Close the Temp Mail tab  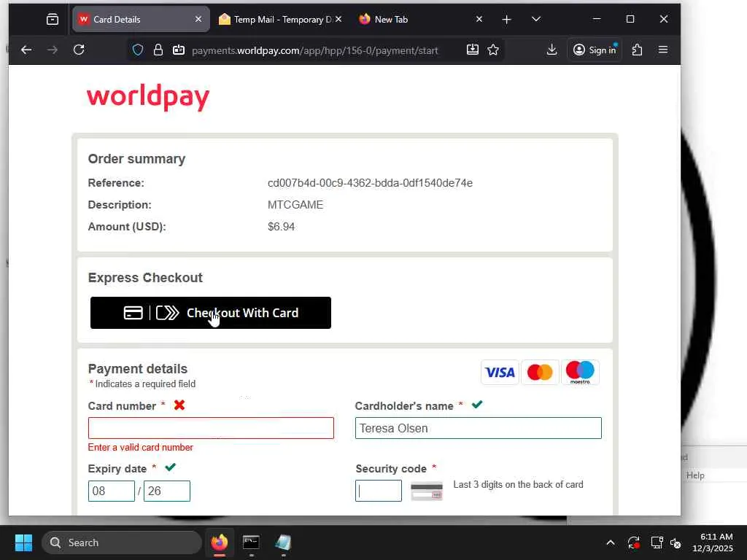click(338, 20)
